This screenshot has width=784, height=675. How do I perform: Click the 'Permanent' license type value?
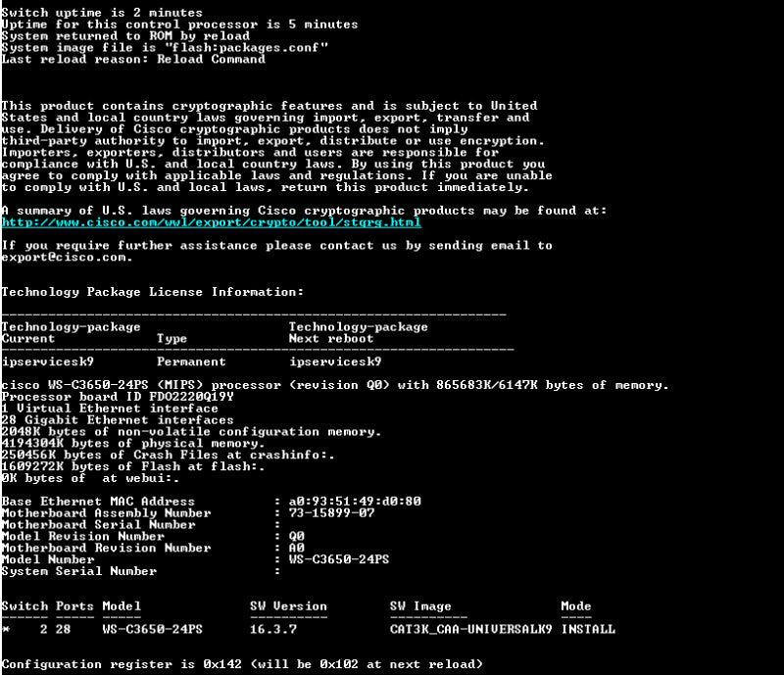[191, 362]
